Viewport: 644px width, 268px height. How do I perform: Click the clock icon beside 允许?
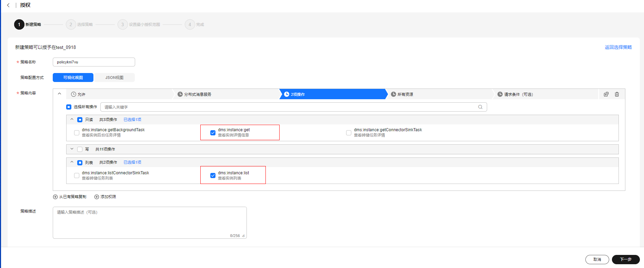pyautogui.click(x=73, y=94)
